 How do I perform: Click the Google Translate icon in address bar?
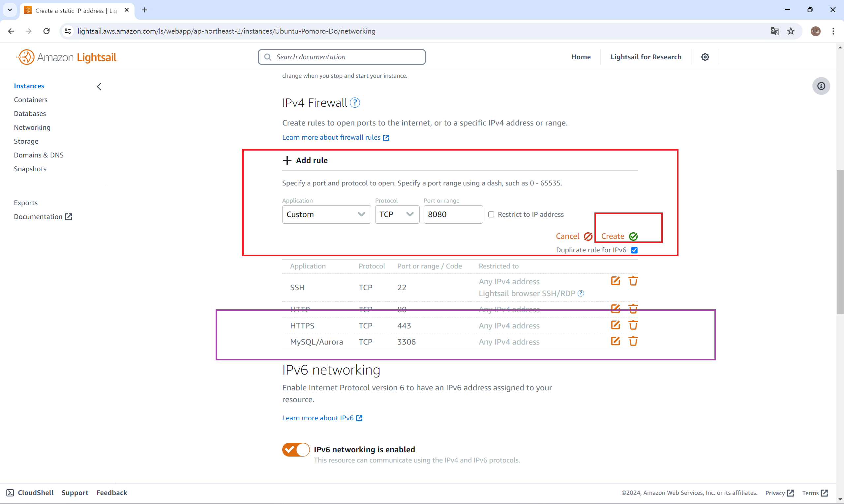tap(775, 31)
